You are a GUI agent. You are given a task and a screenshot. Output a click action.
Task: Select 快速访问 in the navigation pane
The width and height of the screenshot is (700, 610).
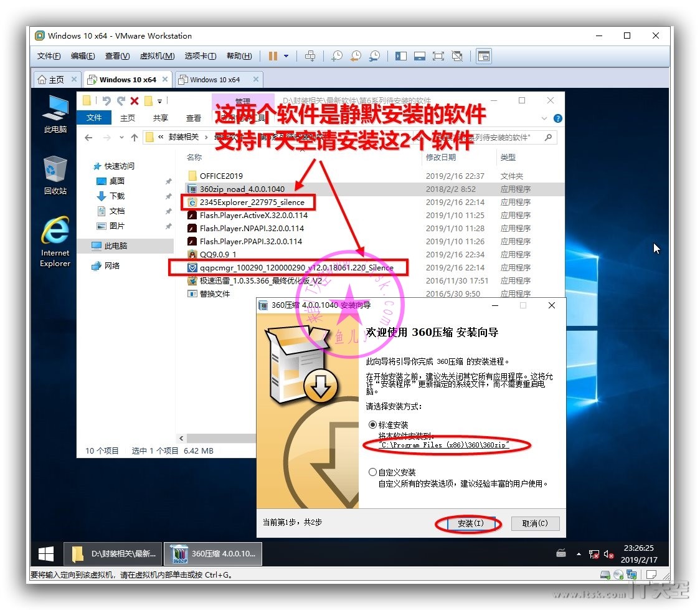(x=119, y=166)
